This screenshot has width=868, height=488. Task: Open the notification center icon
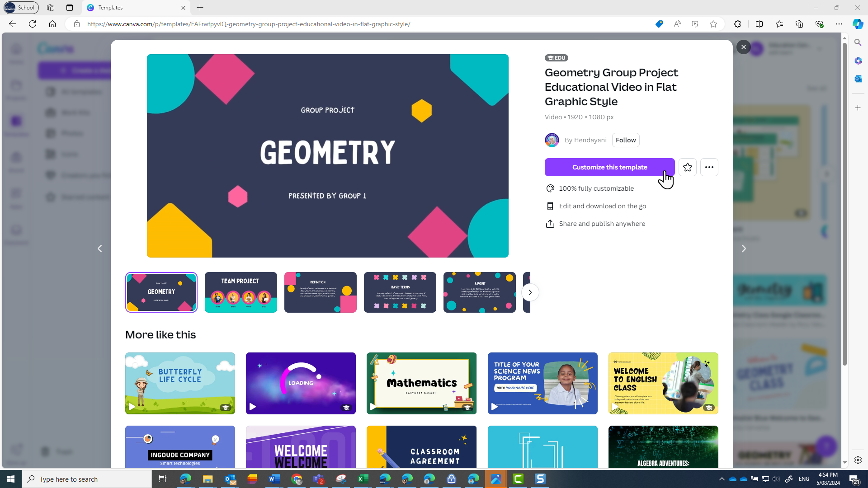854,479
